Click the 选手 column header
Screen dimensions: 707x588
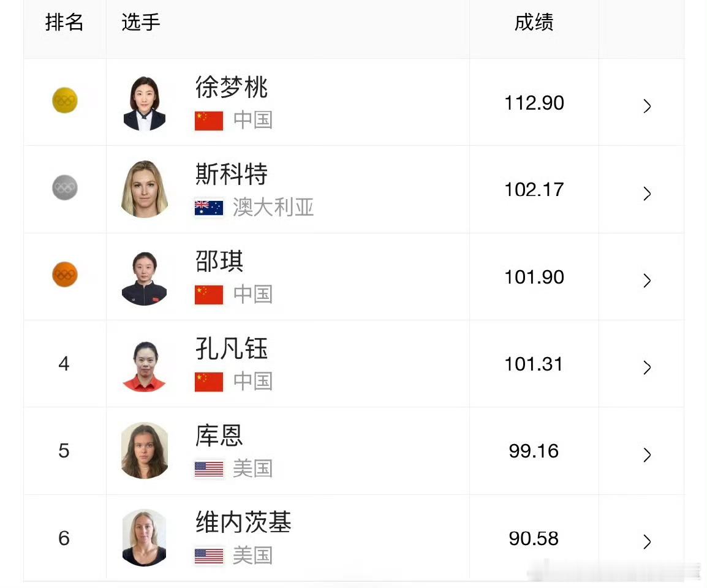pyautogui.click(x=141, y=23)
